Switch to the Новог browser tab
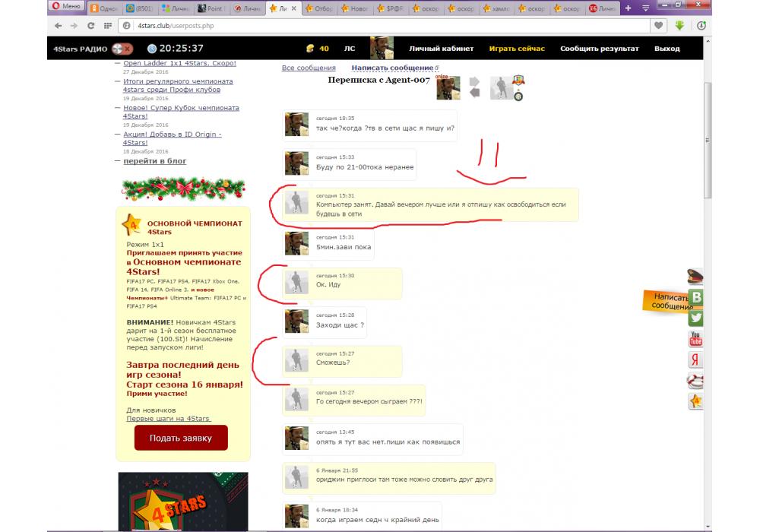 [354, 8]
